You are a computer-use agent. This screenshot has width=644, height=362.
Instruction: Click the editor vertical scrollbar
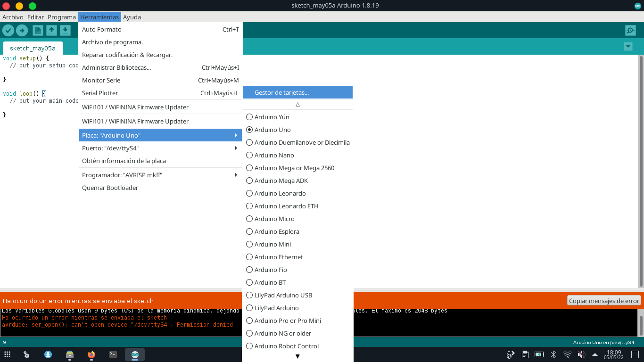[x=641, y=171]
